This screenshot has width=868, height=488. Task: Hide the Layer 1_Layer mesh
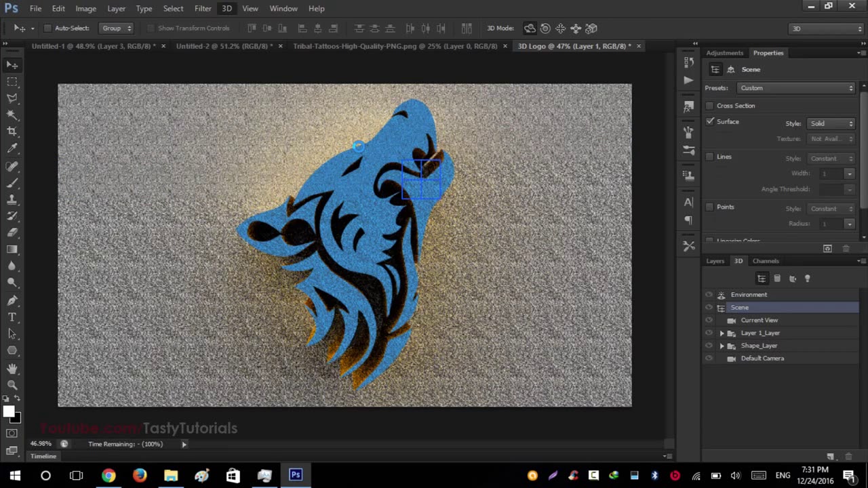click(x=709, y=333)
